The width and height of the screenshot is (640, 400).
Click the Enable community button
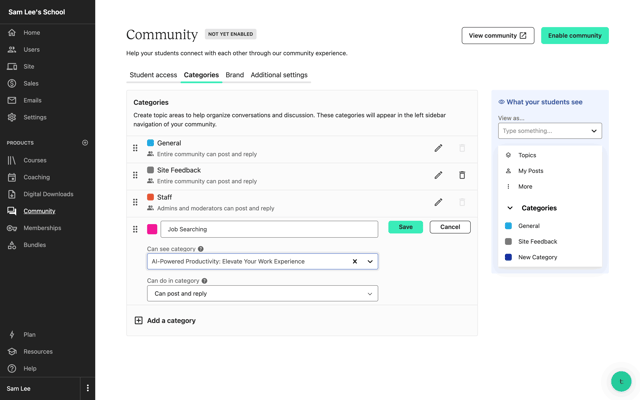point(575,36)
